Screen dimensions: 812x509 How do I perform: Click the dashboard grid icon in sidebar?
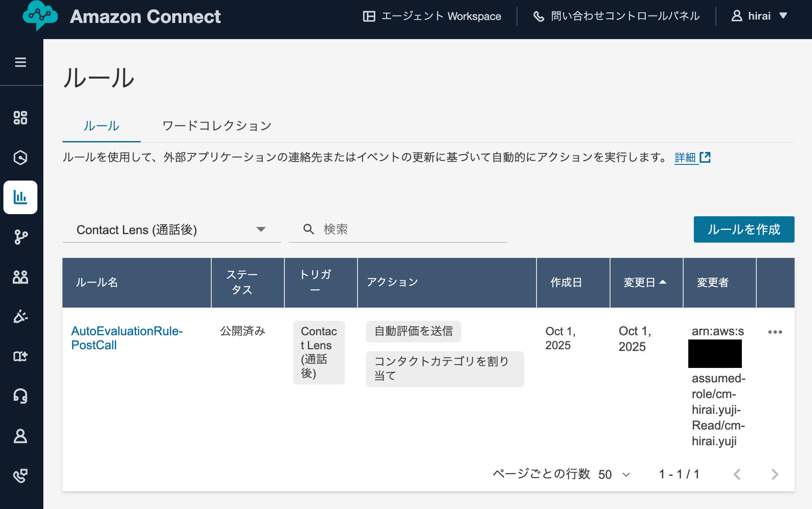coord(20,118)
